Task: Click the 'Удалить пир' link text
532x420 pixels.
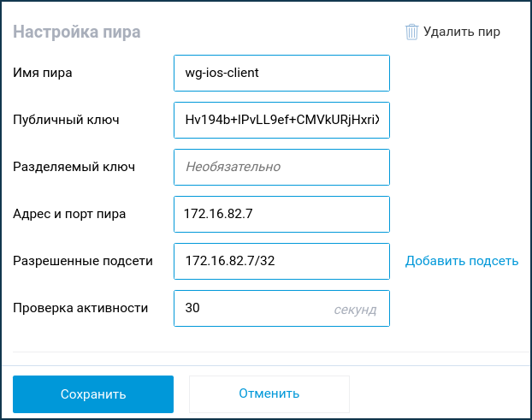Action: tap(462, 32)
